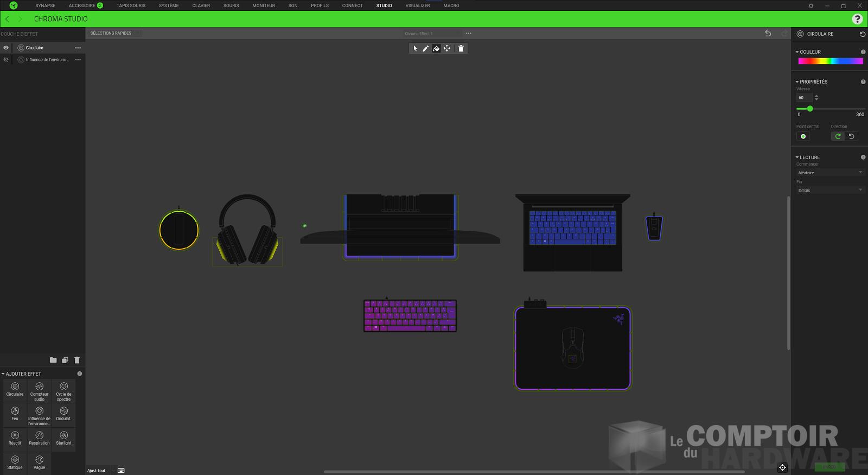Viewport: 868px width, 475px height.
Task: Switch to the Synapse tab
Action: tap(46, 5)
